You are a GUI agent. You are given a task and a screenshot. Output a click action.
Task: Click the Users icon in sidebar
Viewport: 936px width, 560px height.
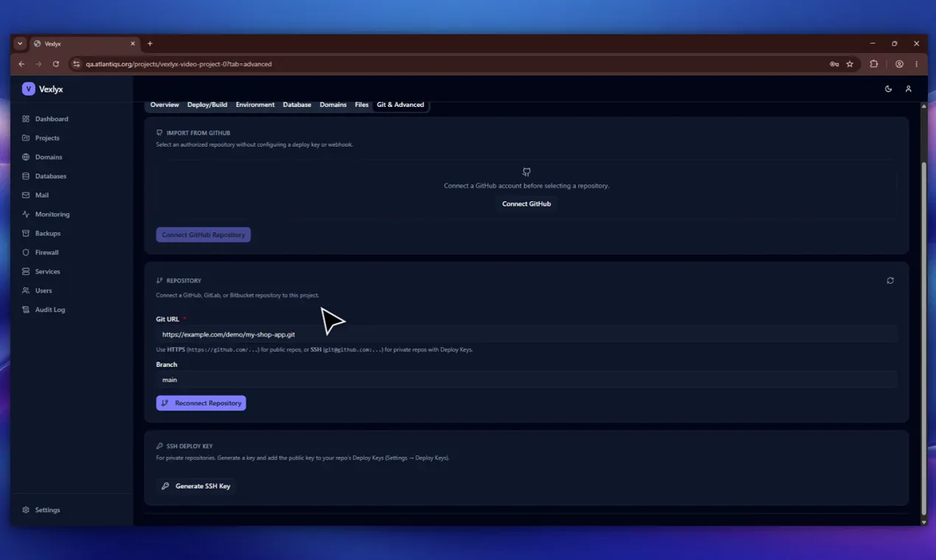pyautogui.click(x=26, y=291)
